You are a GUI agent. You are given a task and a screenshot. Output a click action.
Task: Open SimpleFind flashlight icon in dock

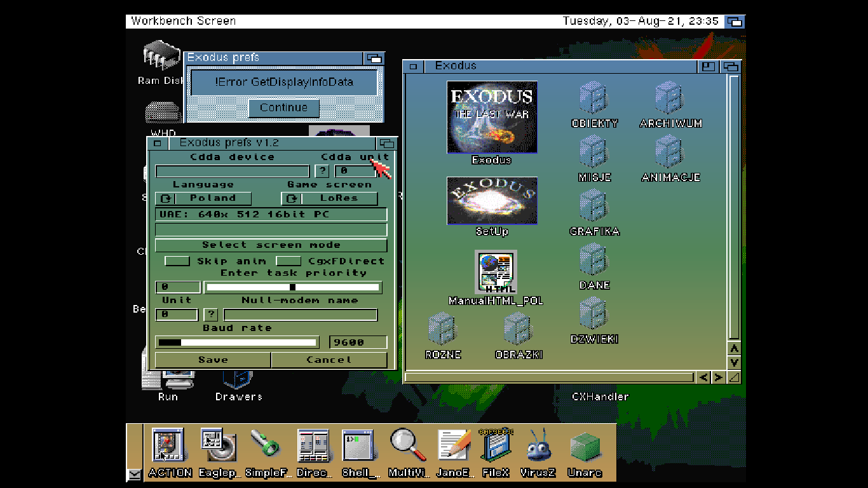coord(266,444)
